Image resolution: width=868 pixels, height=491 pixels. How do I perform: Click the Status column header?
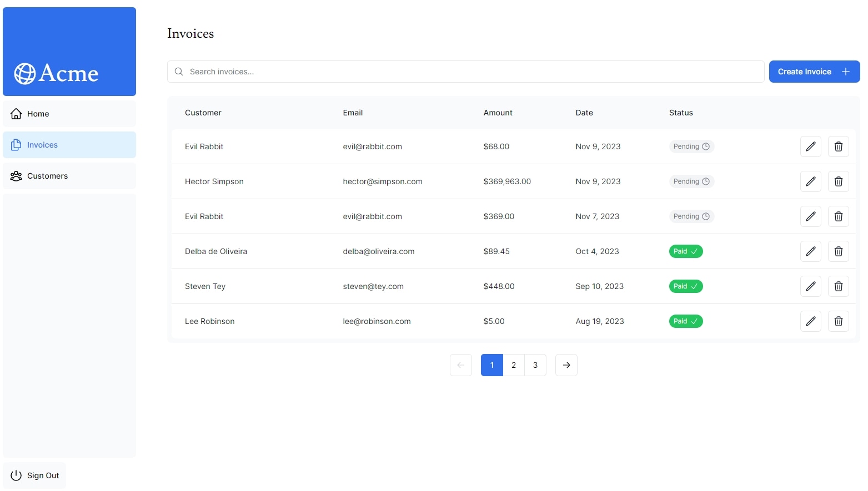point(681,113)
